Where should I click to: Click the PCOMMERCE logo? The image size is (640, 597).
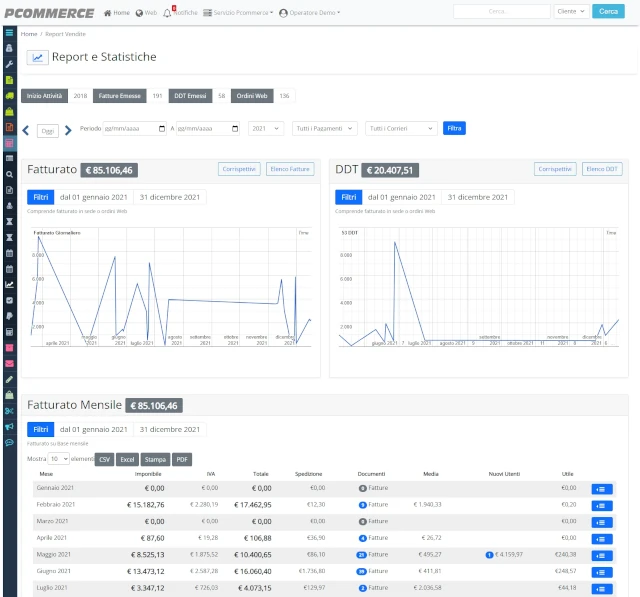point(49,13)
